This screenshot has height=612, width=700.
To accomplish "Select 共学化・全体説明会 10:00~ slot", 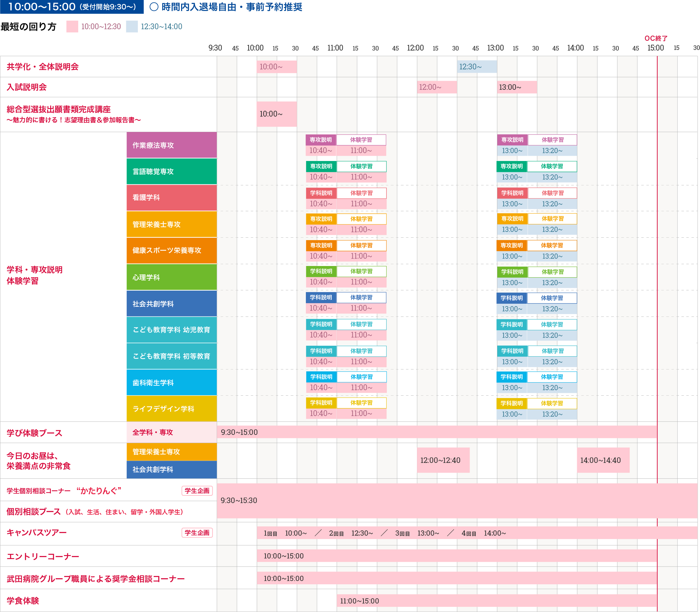I will [277, 67].
